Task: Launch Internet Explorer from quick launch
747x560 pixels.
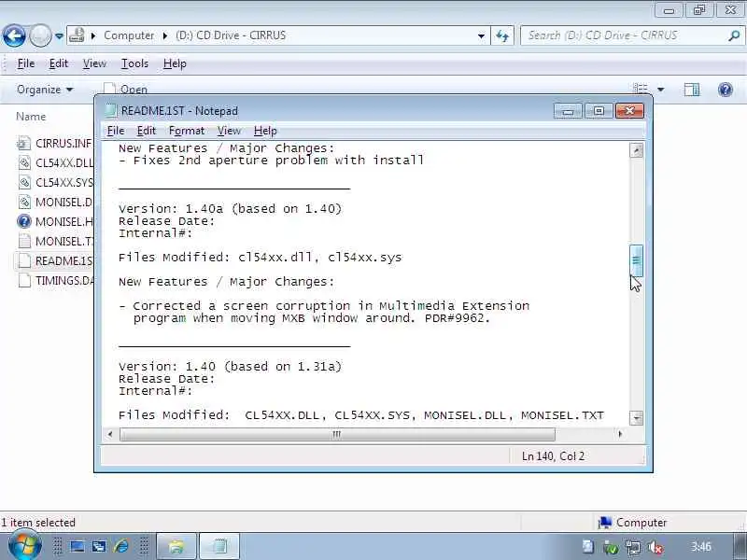Action: click(121, 546)
